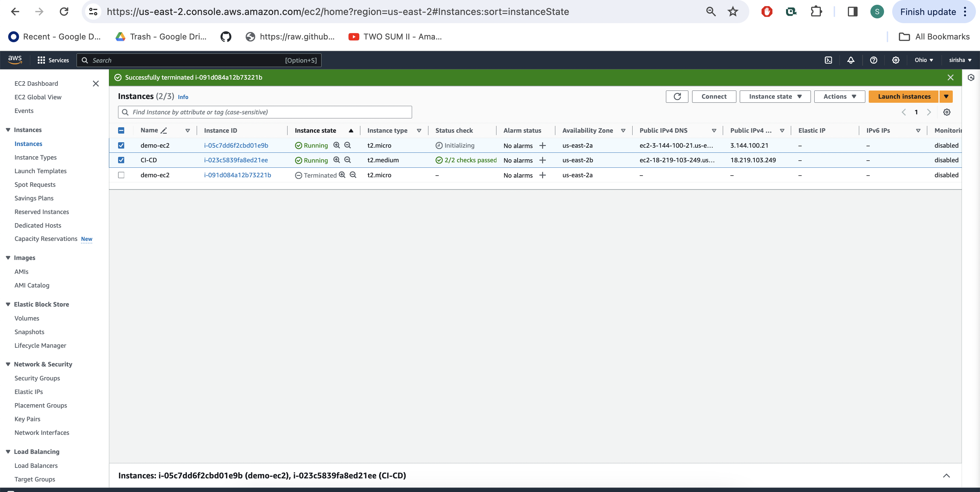Open instance link i-023c5839fa8ed21ee
This screenshot has width=980, height=492.
236,160
